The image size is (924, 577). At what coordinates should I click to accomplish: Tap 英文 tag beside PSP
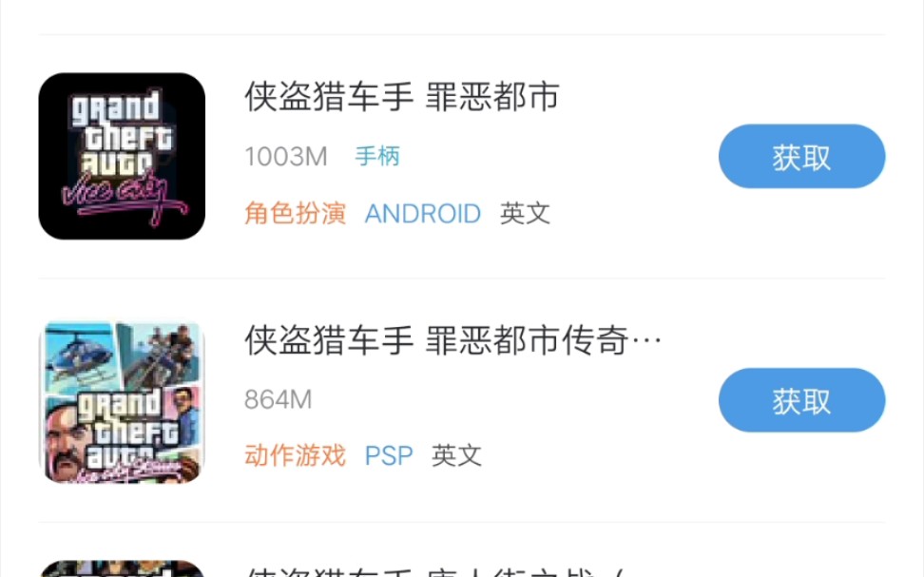pyautogui.click(x=456, y=455)
